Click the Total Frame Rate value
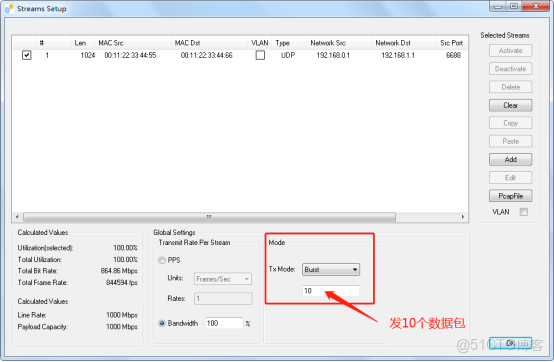Screen dimensions: 554x362 click(122, 283)
